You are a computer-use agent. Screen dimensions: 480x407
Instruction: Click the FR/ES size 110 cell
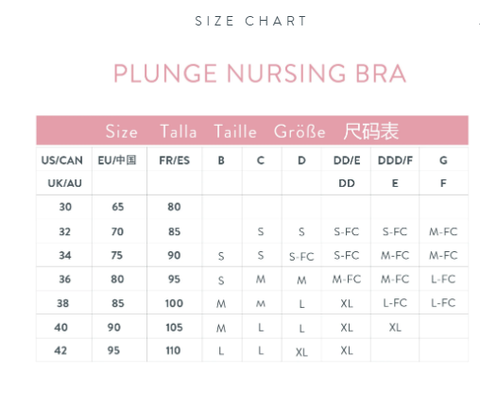coord(173,350)
